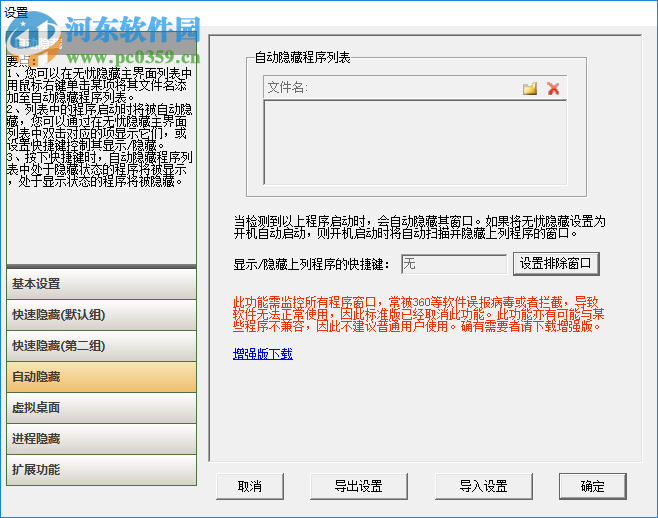The image size is (658, 518).
Task: Click the 设置排除窗口 button
Action: point(556,264)
